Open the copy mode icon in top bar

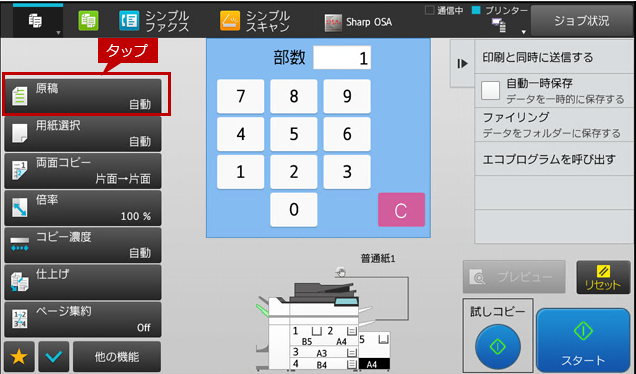pyautogui.click(x=35, y=21)
